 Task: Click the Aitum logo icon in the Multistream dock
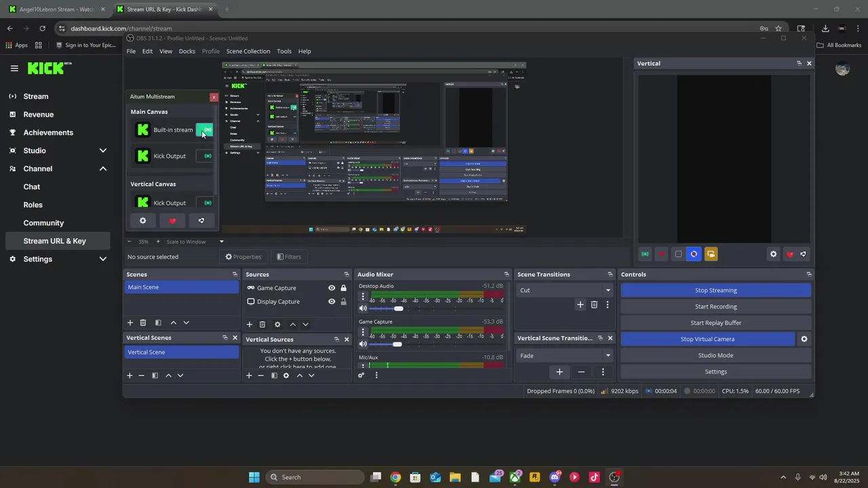pyautogui.click(x=201, y=221)
